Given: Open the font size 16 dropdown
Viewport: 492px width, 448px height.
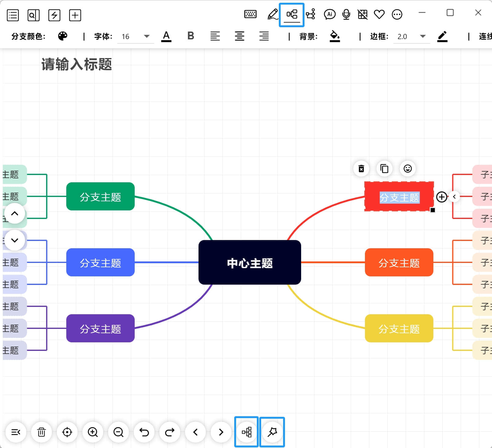Looking at the screenshot, I should coord(136,36).
